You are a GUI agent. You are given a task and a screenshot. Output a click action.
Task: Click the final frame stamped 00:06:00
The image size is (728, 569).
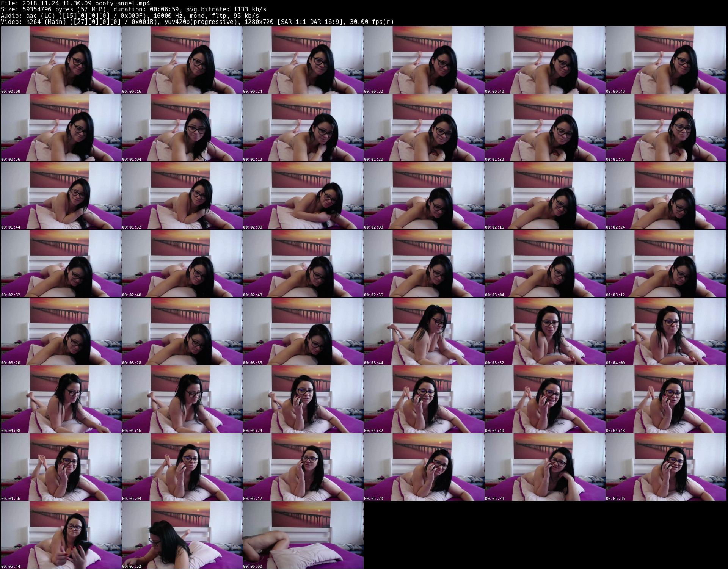point(303,535)
